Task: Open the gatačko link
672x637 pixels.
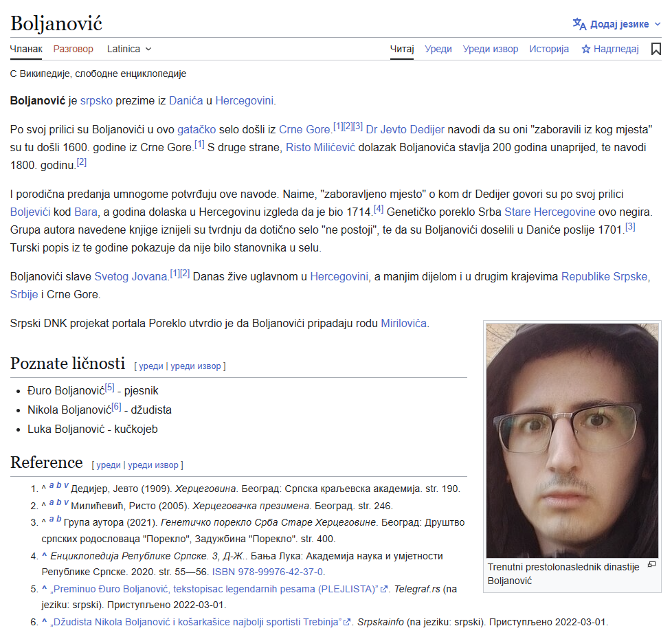Action: coord(197,129)
